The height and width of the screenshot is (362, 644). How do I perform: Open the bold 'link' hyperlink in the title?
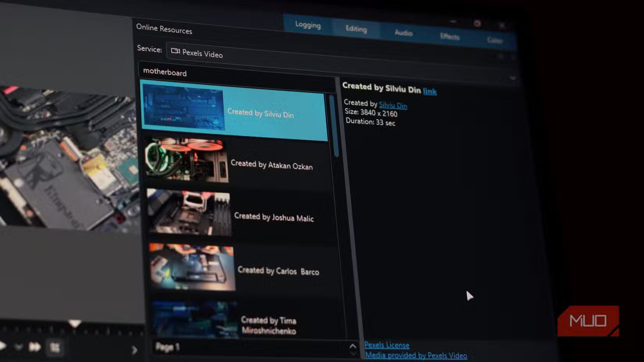click(429, 91)
